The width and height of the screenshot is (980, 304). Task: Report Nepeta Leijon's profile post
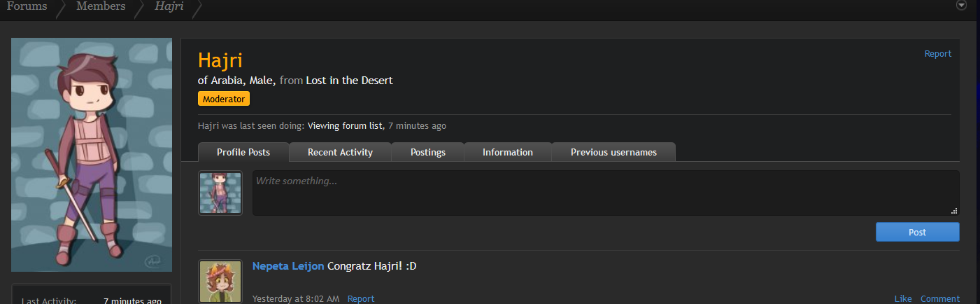[361, 298]
